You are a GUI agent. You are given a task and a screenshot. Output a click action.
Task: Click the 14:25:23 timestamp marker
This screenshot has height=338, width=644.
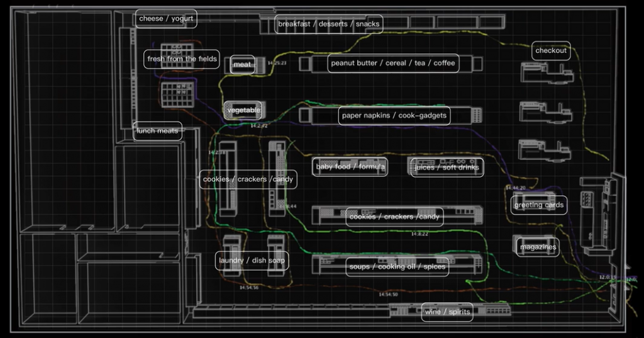click(277, 64)
